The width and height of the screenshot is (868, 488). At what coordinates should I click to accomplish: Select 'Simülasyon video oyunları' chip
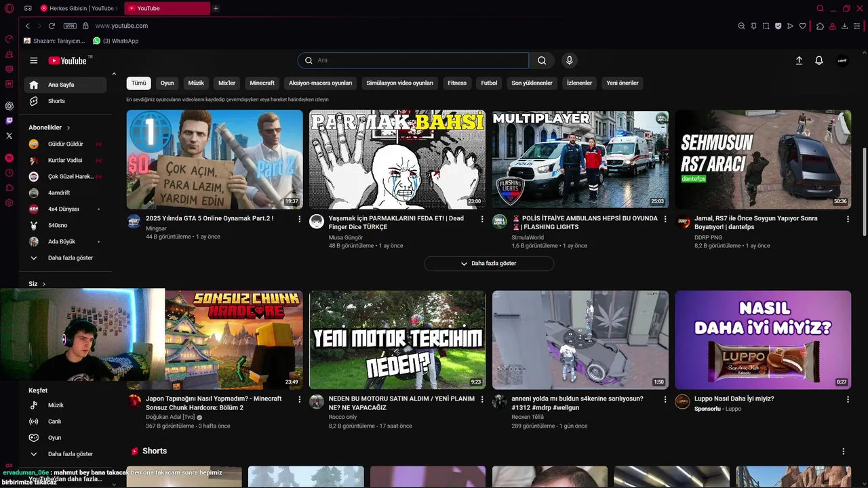[x=399, y=83]
